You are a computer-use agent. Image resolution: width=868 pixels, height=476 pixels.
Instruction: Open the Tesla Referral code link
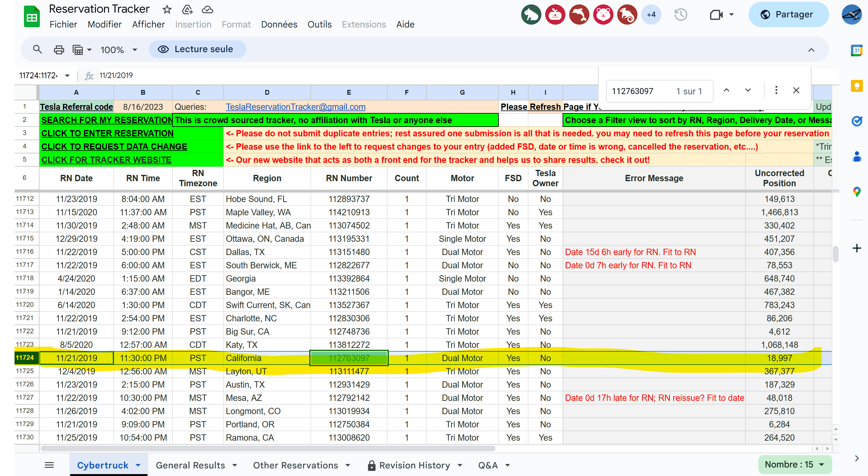(x=76, y=107)
